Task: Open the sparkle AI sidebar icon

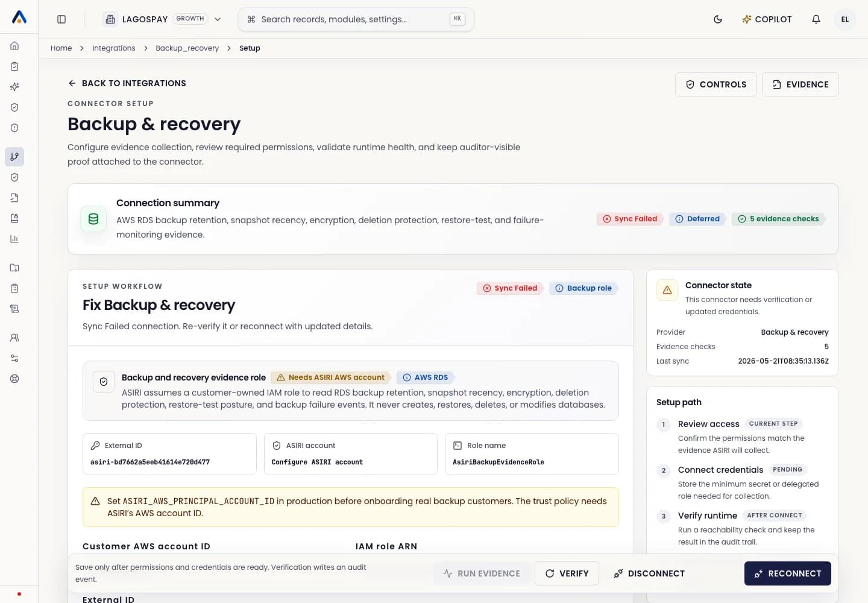Action: pos(14,87)
